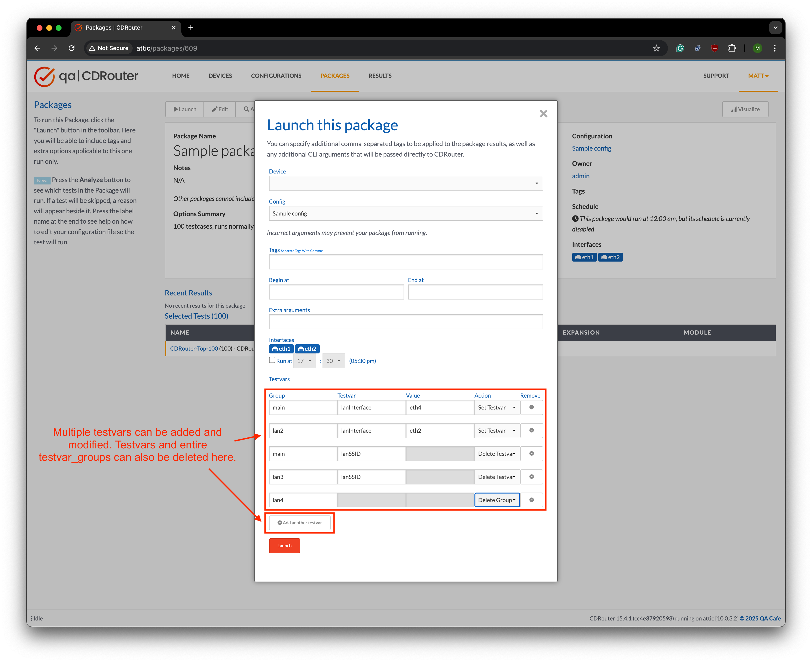Open the DEVICES nav item
Image resolution: width=812 pixels, height=662 pixels.
tap(220, 75)
